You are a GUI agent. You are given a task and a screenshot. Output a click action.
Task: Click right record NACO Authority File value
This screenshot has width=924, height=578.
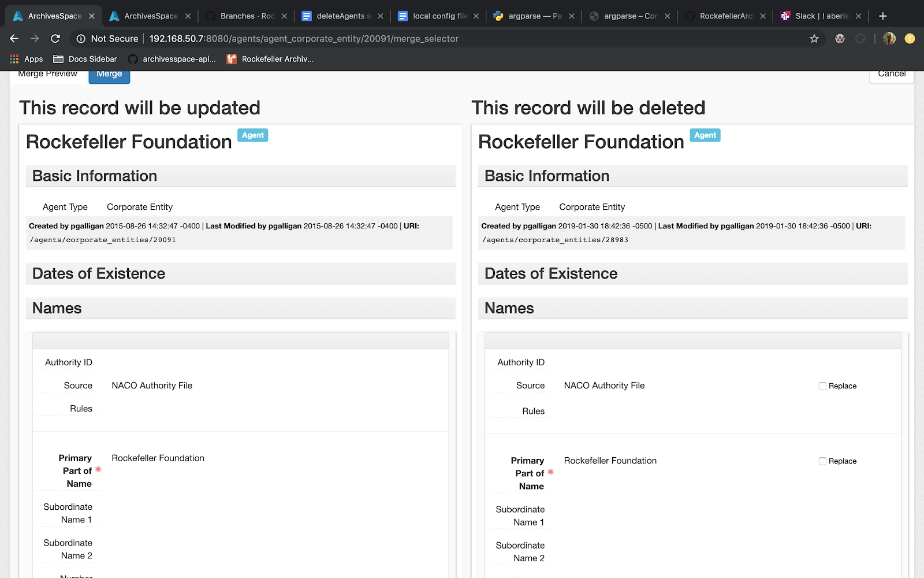tap(604, 386)
